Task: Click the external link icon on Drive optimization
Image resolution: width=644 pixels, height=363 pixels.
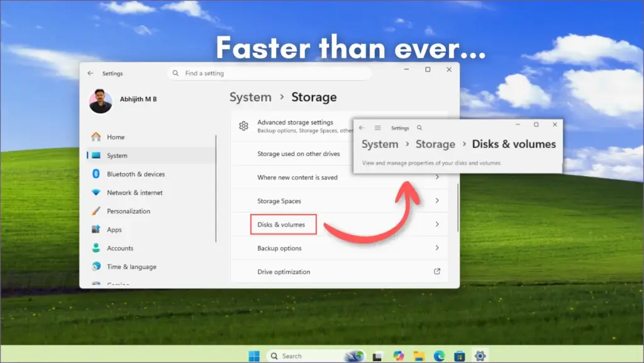Action: (x=437, y=271)
